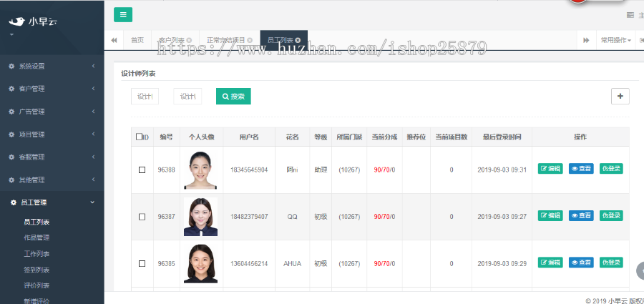Viewport: 644px width, 304px height.
Task: Focus the first 设计 search input
Action: (145, 96)
